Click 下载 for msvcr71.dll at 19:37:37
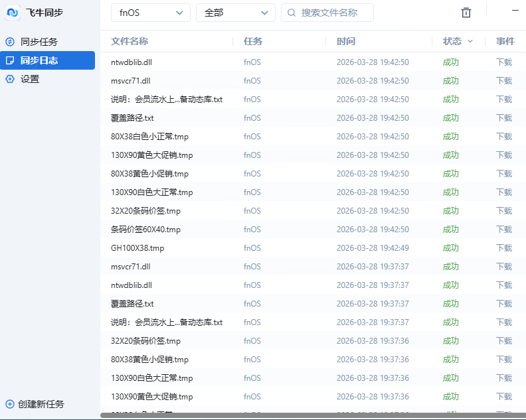The image size is (526, 420). [x=504, y=267]
